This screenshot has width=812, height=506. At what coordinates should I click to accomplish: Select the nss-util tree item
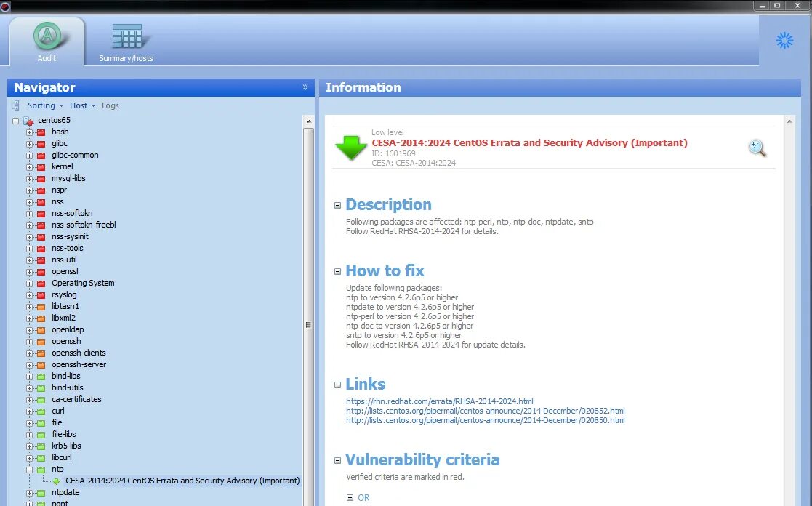pos(64,260)
